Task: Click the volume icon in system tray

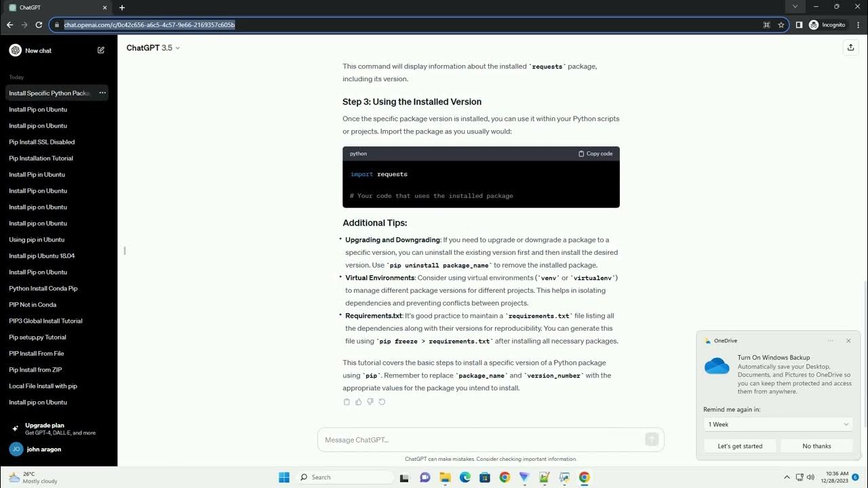Action: coord(811,477)
